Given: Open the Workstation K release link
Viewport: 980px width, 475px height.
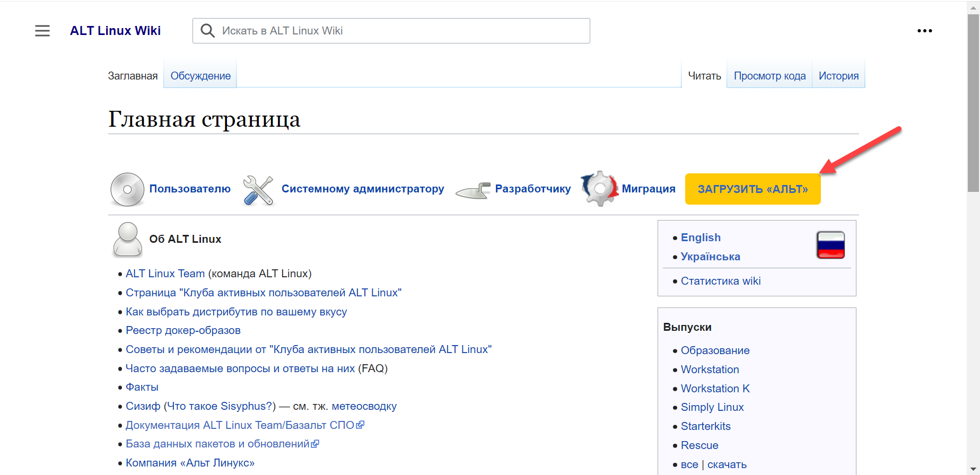Looking at the screenshot, I should [715, 389].
